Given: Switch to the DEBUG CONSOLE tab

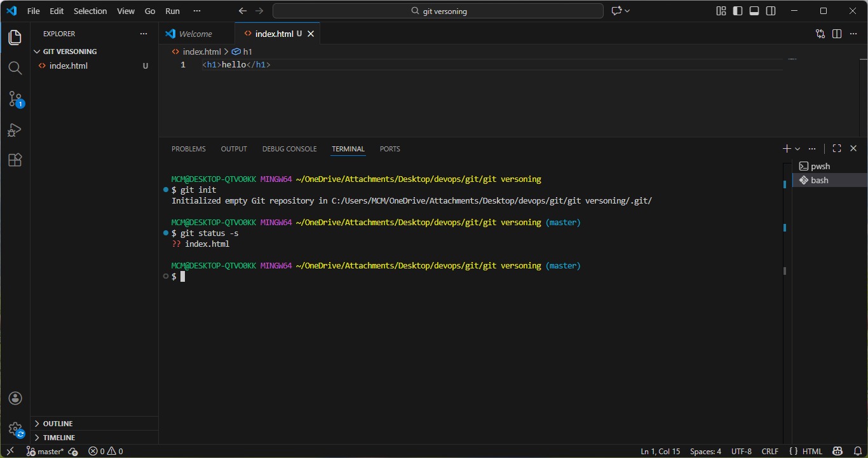Looking at the screenshot, I should click(x=289, y=149).
